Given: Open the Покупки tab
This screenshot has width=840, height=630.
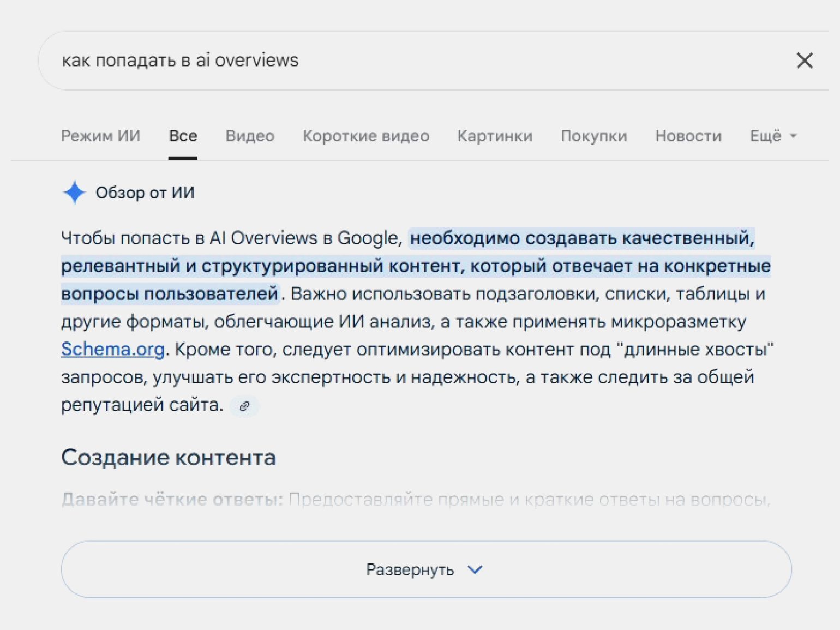Looking at the screenshot, I should [x=593, y=136].
